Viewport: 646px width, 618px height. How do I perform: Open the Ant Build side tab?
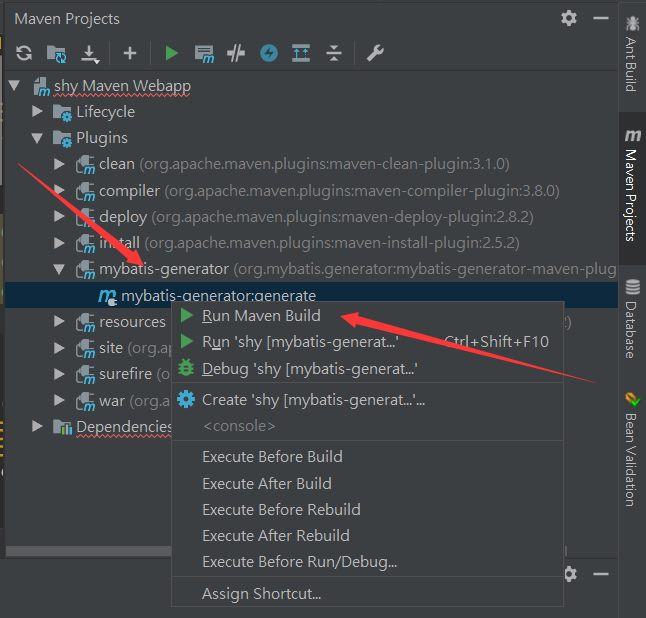pos(632,54)
